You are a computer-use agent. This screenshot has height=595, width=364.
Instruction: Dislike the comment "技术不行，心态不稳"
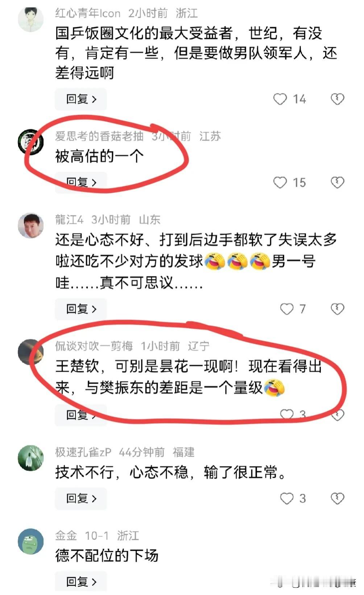point(337,498)
